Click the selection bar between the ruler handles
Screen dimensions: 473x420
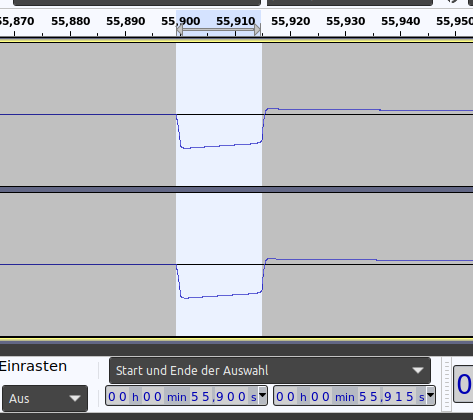tap(218, 30)
